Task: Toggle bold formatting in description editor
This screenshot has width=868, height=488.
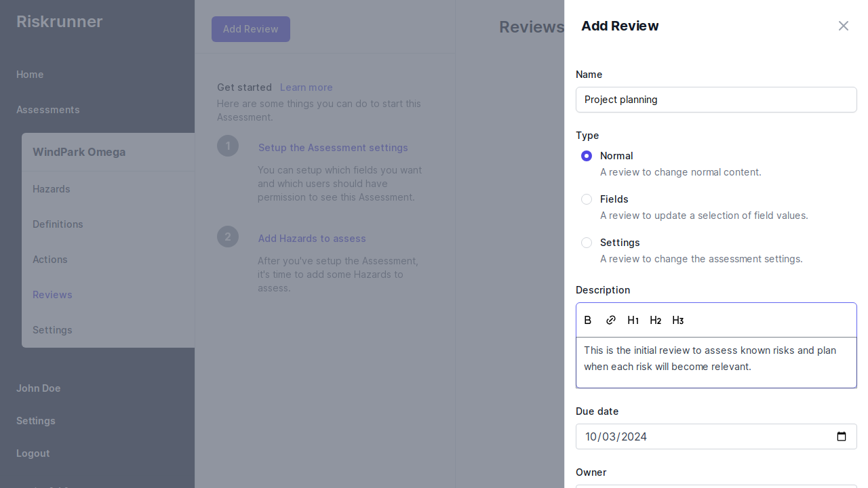Action: point(588,320)
